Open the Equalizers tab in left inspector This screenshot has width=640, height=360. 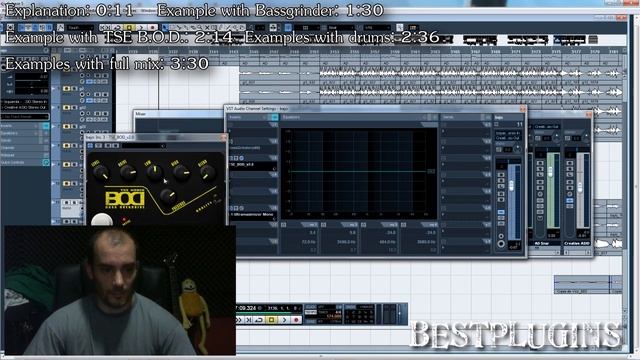(x=24, y=133)
